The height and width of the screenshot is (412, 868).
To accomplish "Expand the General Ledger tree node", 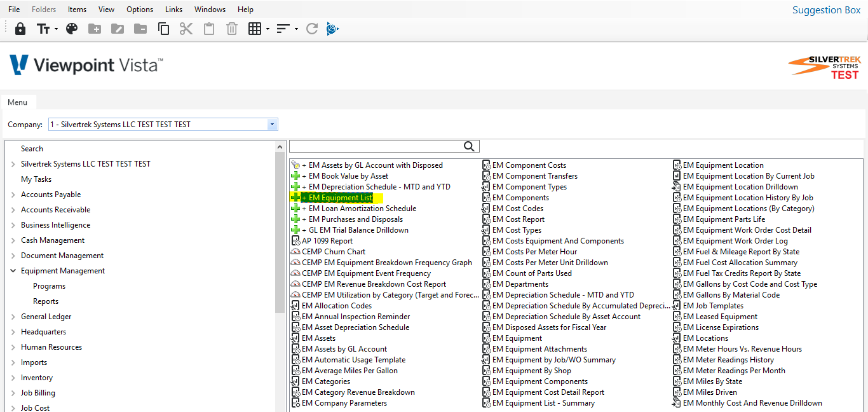I will pyautogui.click(x=13, y=317).
